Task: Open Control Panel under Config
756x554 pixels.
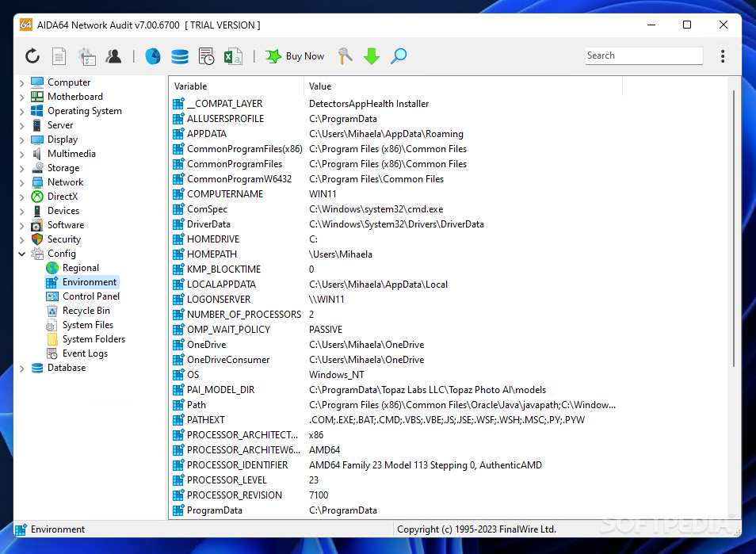Action: (91, 296)
